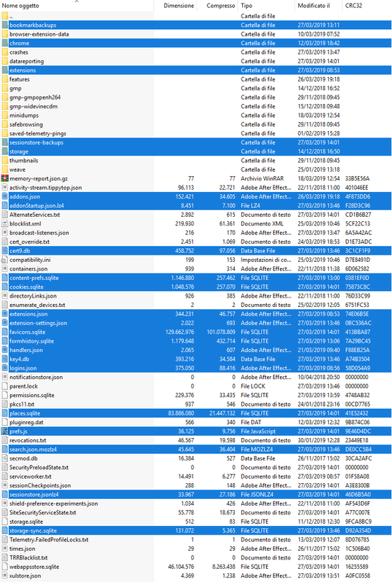This screenshot has height=582, width=392.
Task: Select search.json.mozlz4 file name
Action: (x=33, y=450)
